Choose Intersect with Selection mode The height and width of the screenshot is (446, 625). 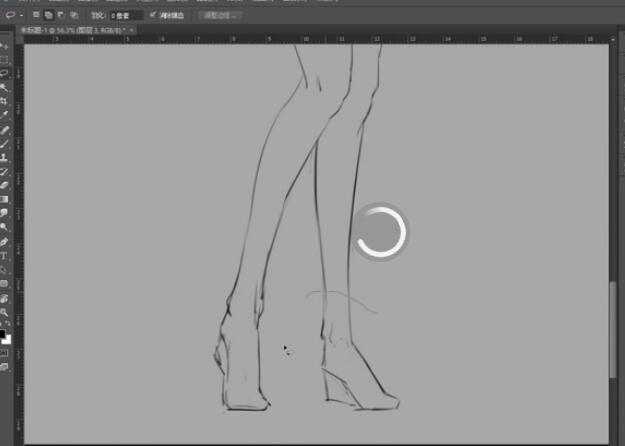(x=74, y=15)
